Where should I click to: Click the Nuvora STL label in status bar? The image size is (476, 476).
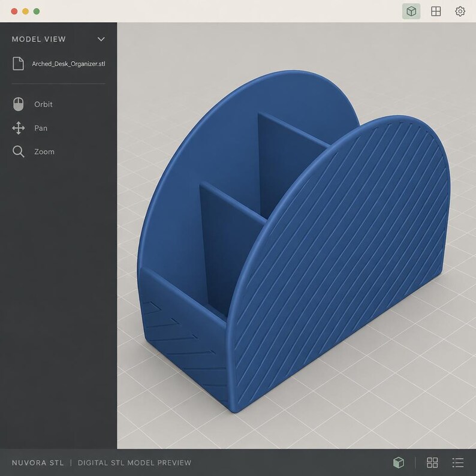tap(38, 463)
